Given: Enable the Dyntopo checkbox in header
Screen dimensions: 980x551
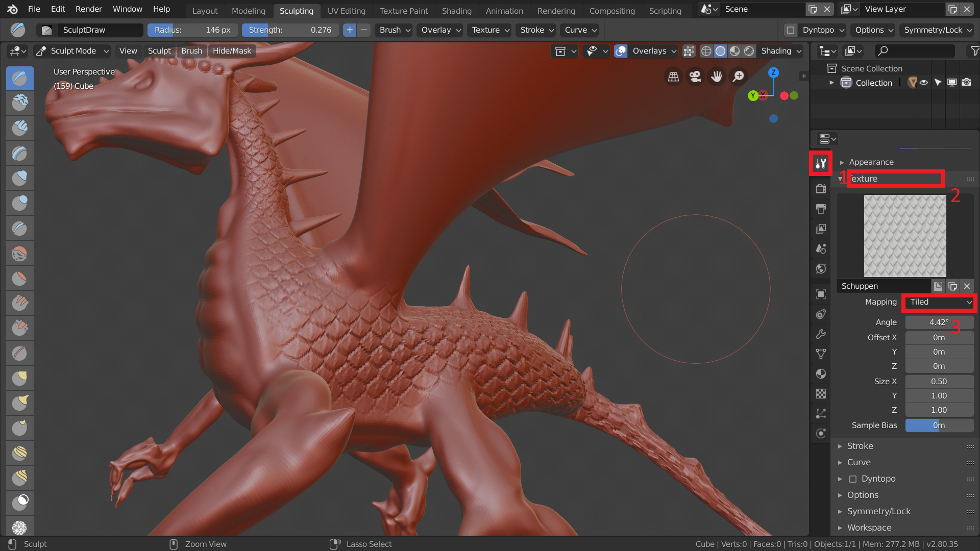Looking at the screenshot, I should tap(790, 30).
